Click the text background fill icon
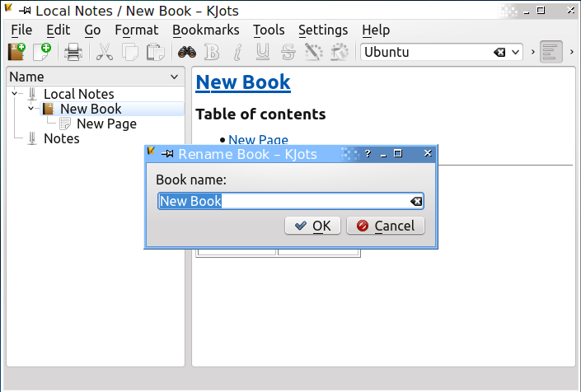581x392 pixels. coord(340,52)
